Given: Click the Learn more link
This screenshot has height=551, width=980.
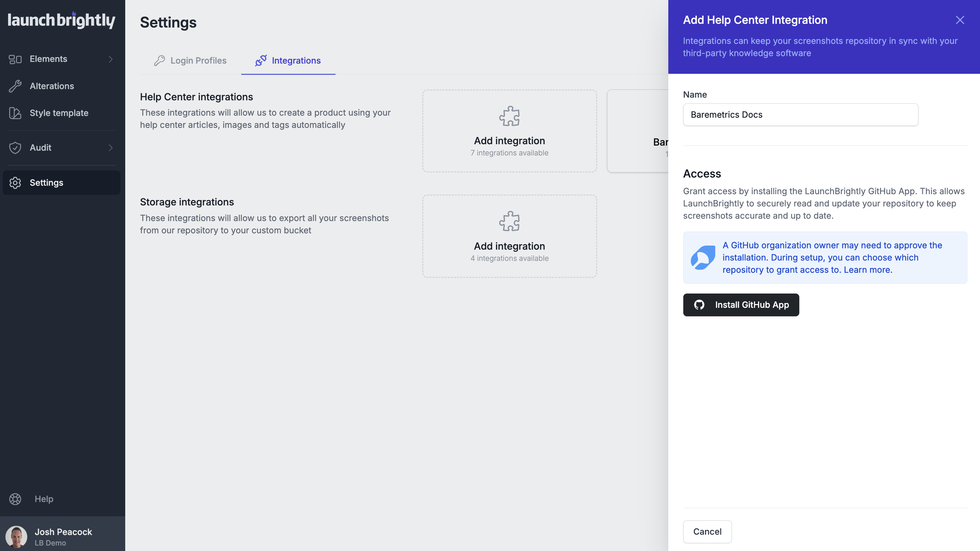Looking at the screenshot, I should 868,270.
